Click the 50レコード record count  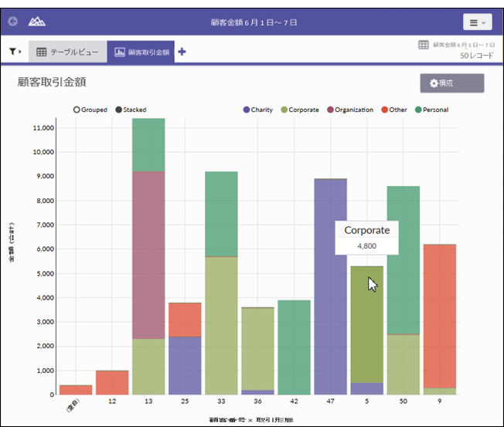coord(476,56)
